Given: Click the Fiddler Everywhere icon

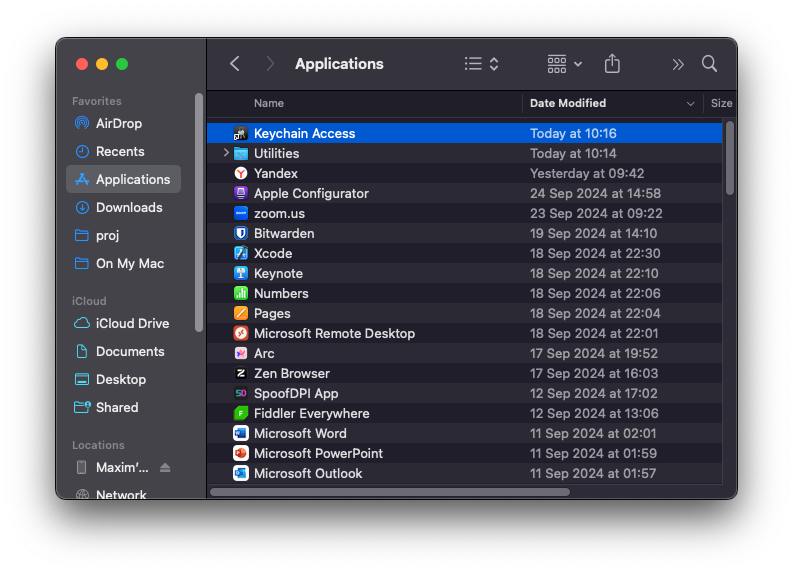Looking at the screenshot, I should [241, 413].
